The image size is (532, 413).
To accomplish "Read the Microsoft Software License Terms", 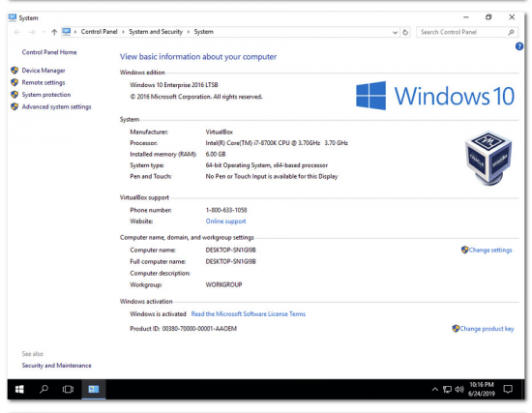I will point(249,314).
